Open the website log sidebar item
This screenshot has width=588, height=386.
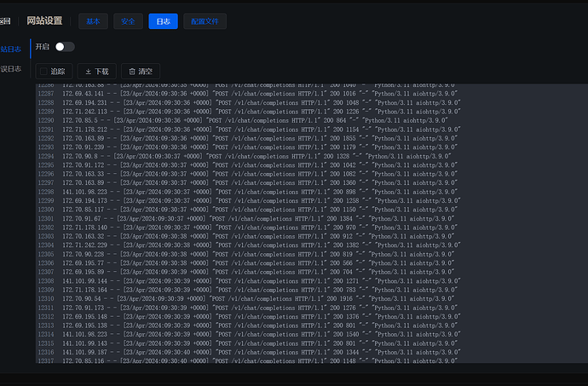(10, 49)
